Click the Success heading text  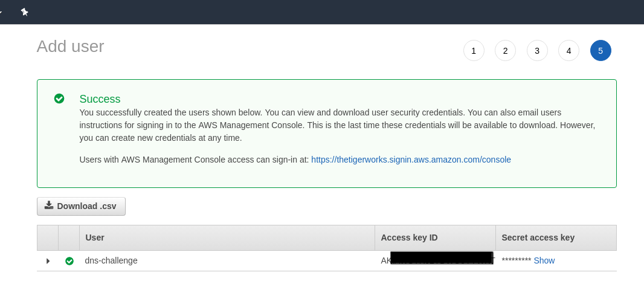[x=100, y=99]
